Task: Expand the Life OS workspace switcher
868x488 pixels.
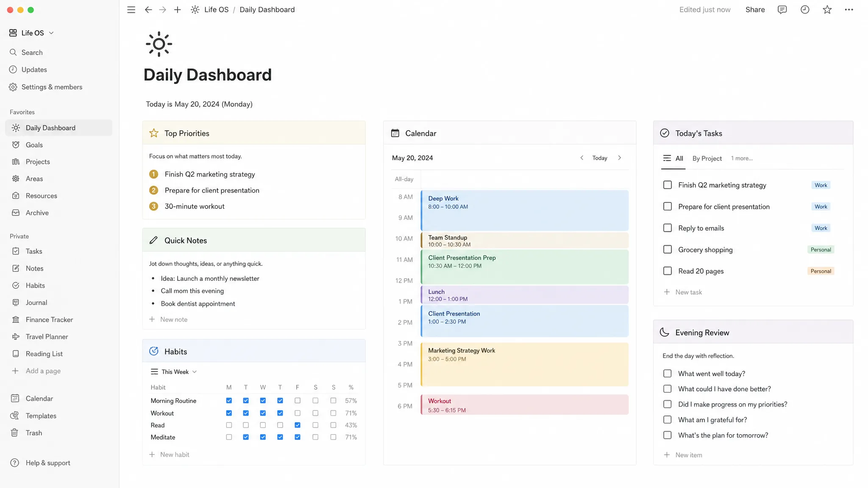Action: 32,33
